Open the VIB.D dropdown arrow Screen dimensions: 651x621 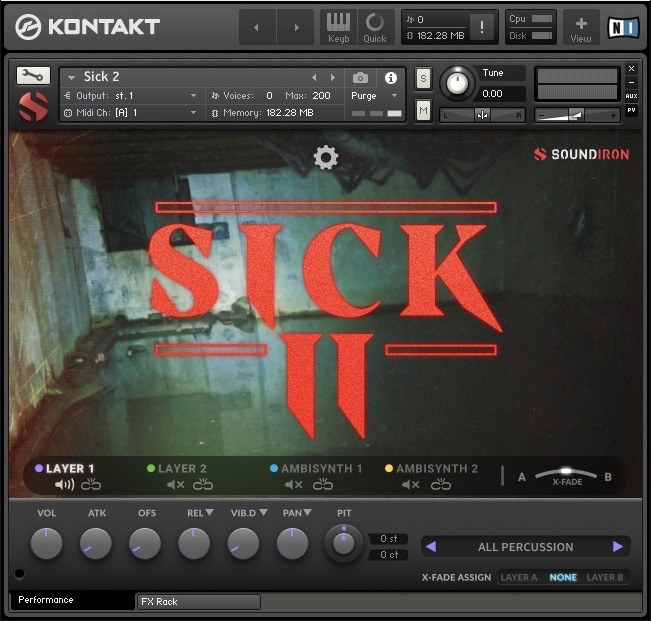click(263, 513)
